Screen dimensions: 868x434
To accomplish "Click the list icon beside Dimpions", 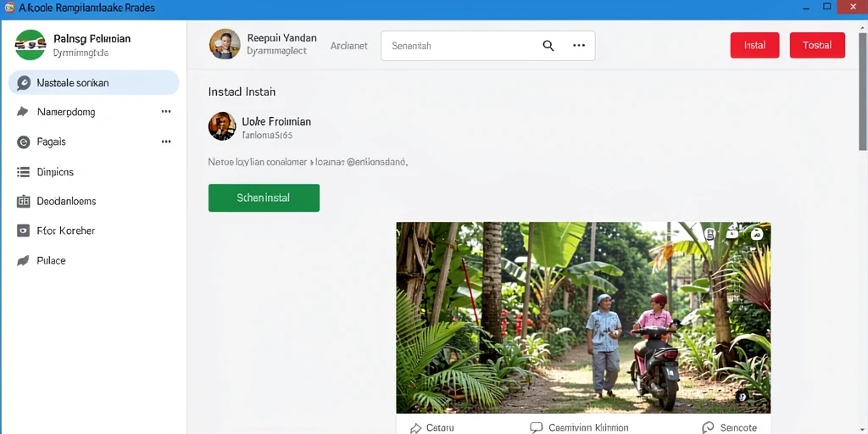I will pos(23,172).
